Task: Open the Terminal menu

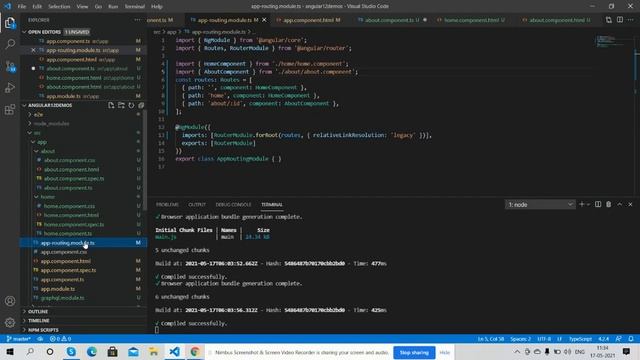Action: click(135, 7)
